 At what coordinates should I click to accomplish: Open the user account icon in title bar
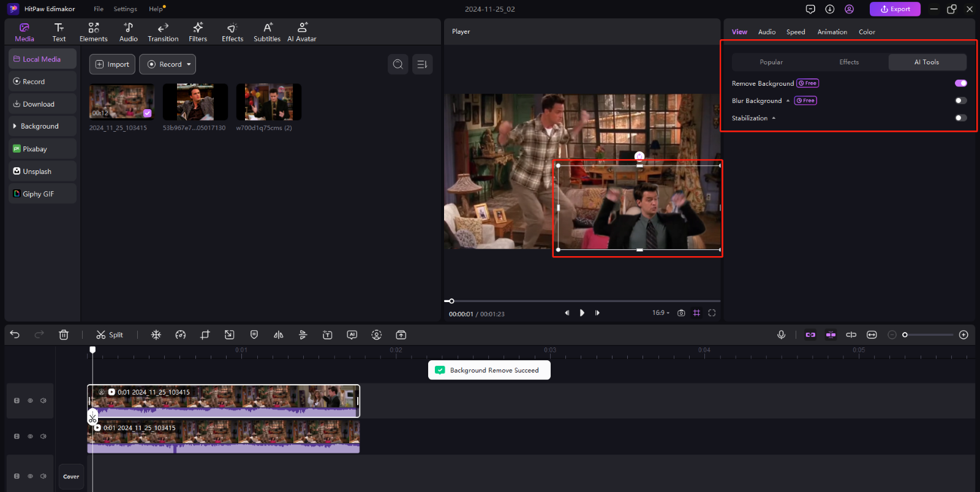coord(849,9)
